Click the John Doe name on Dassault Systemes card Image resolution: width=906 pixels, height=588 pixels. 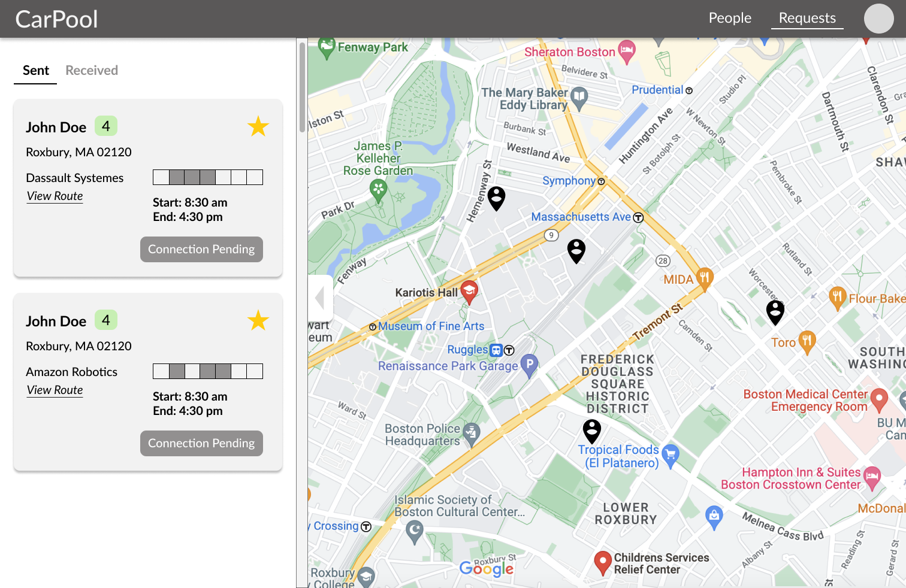click(x=56, y=128)
